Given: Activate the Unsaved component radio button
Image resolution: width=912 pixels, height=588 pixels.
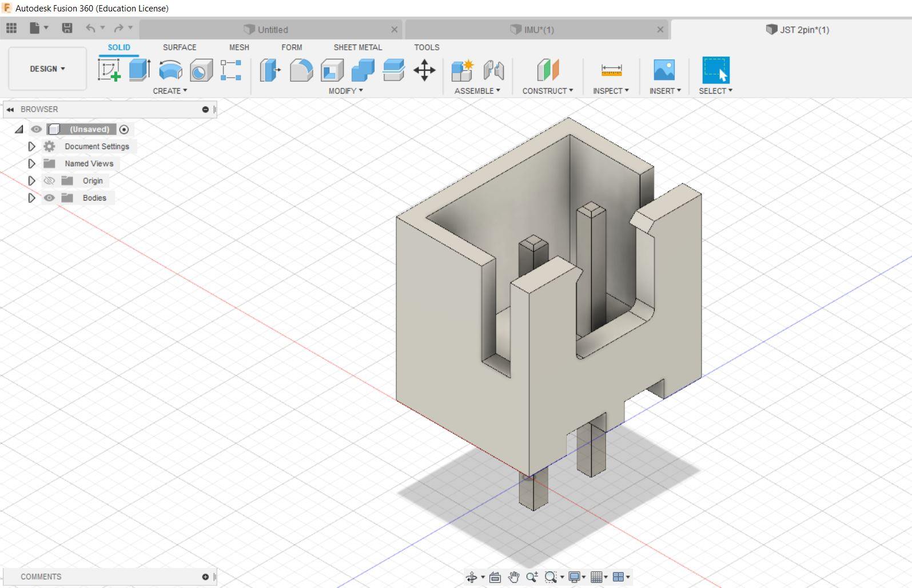Looking at the screenshot, I should pos(124,129).
